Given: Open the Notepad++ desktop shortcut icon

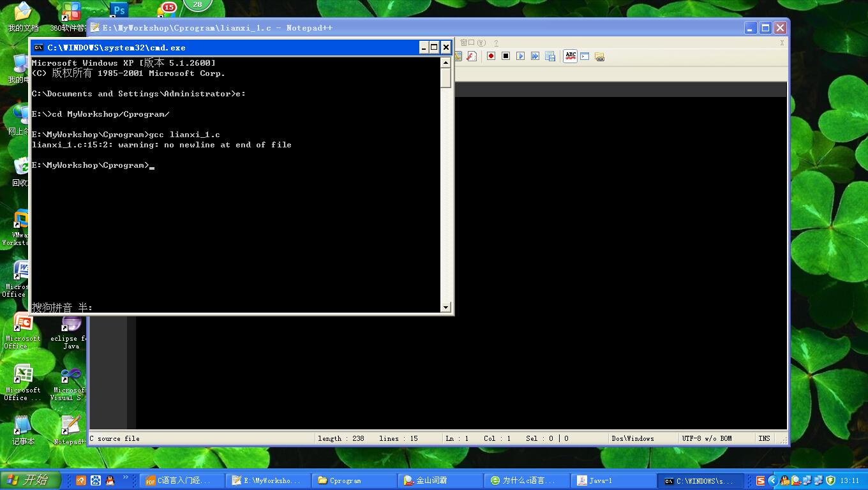Looking at the screenshot, I should (x=70, y=430).
